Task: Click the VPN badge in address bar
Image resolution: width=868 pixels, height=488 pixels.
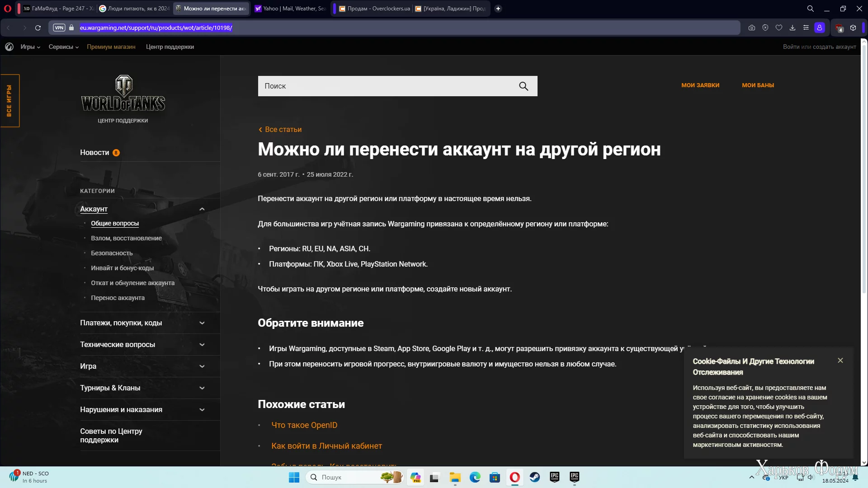Action: tap(59, 28)
